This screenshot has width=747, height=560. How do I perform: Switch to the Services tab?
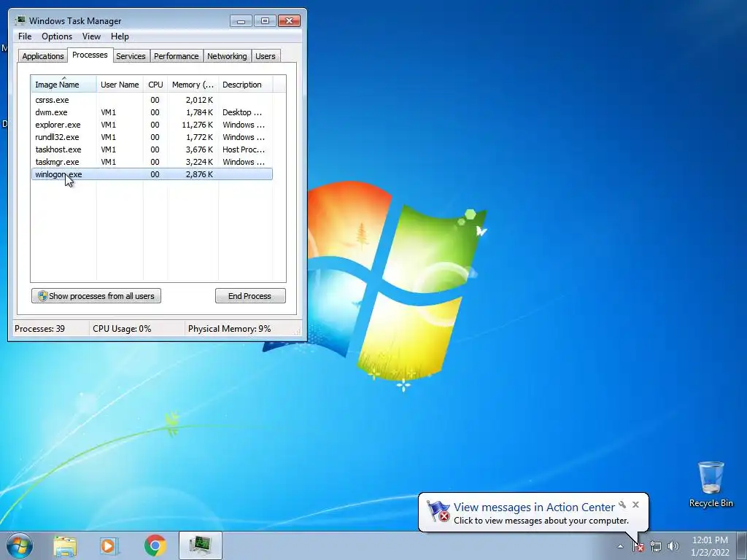point(131,56)
